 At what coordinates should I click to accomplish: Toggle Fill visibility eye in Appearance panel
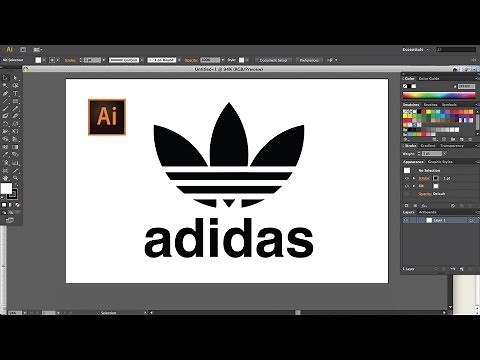(x=407, y=186)
